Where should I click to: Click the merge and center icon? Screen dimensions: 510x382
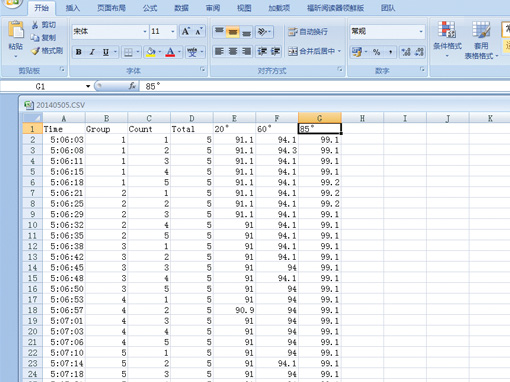tap(293, 51)
